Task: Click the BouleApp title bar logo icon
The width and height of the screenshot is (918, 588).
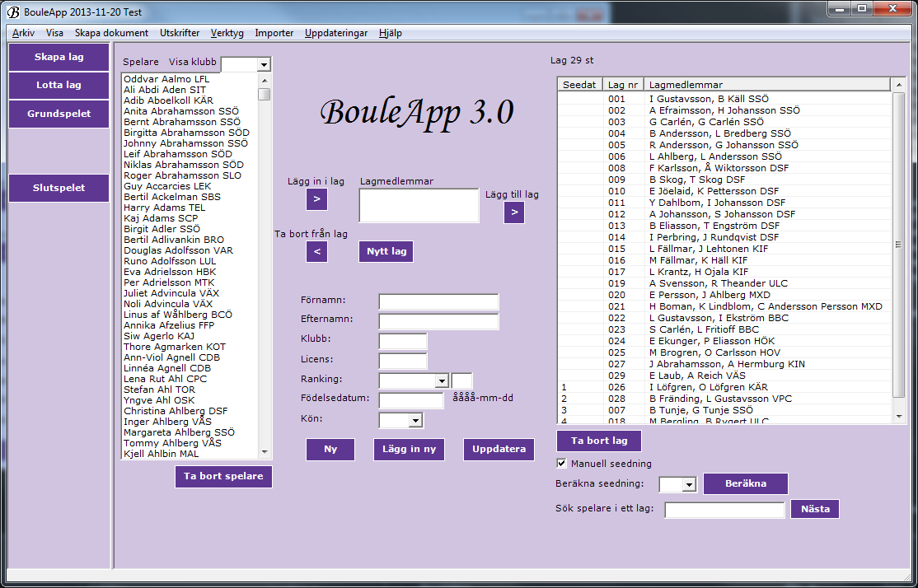Action: (13, 12)
